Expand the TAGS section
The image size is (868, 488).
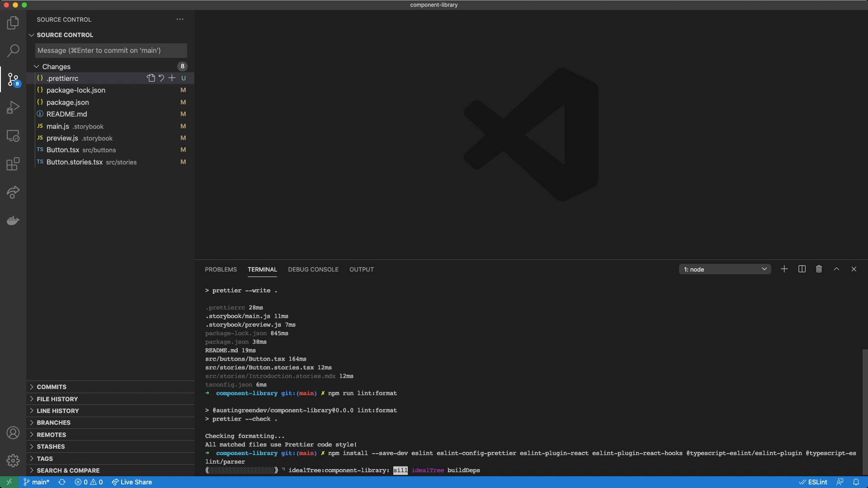coord(110,459)
